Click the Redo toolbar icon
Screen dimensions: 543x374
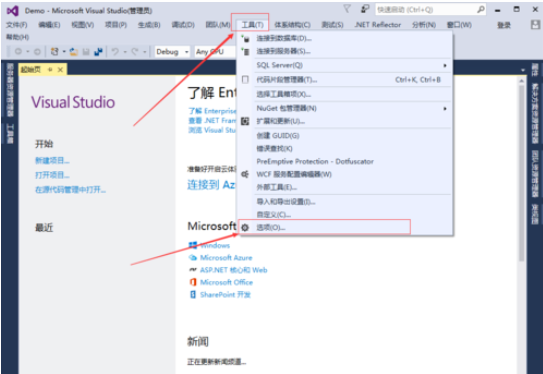135,52
